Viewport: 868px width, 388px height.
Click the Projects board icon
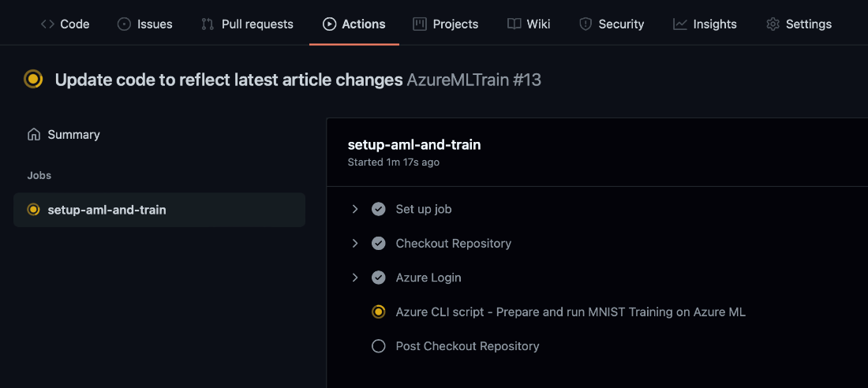click(420, 24)
